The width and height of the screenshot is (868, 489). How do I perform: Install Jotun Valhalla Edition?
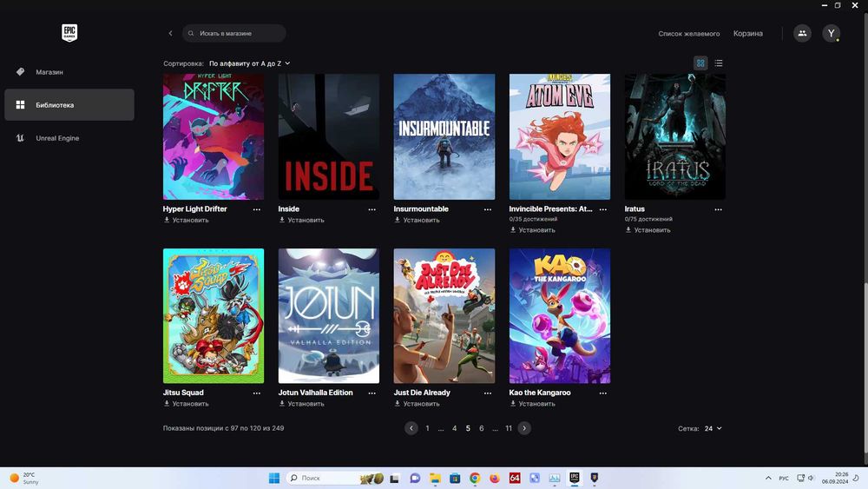(301, 404)
